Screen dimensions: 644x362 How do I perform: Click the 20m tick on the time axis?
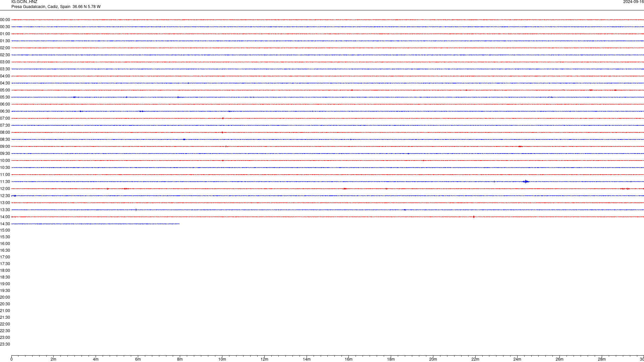433,359
